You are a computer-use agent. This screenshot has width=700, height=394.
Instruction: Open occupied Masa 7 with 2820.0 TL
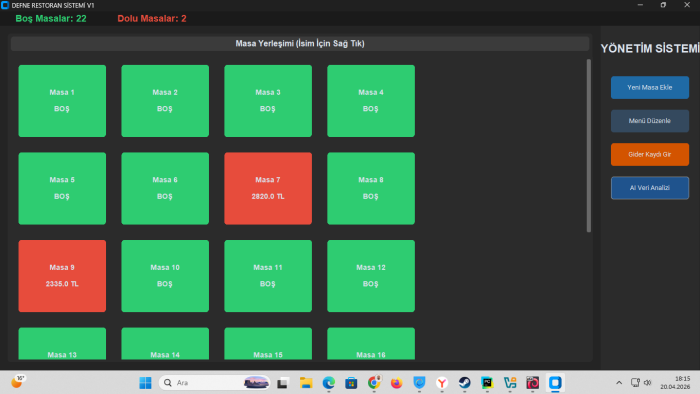tap(268, 188)
